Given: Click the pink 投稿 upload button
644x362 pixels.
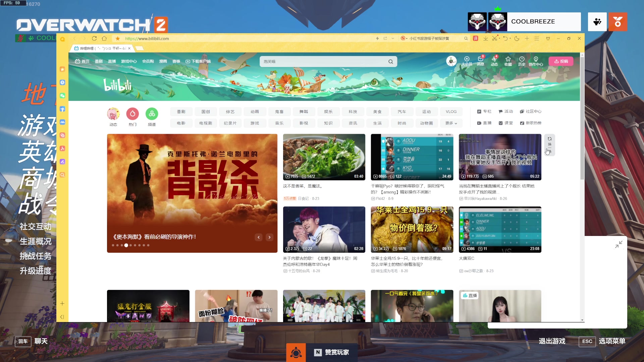Looking at the screenshot, I should tap(561, 61).
